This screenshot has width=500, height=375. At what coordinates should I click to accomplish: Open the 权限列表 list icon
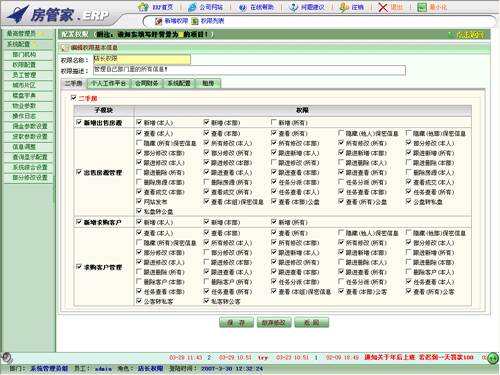point(195,21)
